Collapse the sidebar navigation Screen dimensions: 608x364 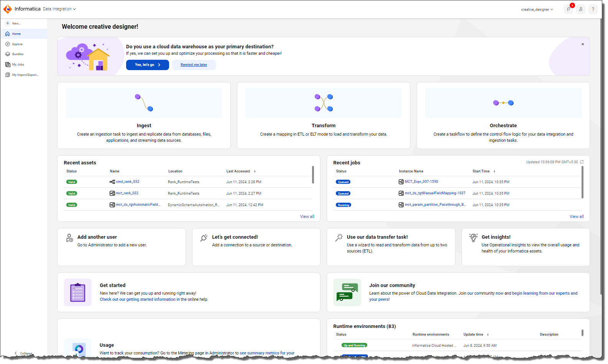pos(23,353)
